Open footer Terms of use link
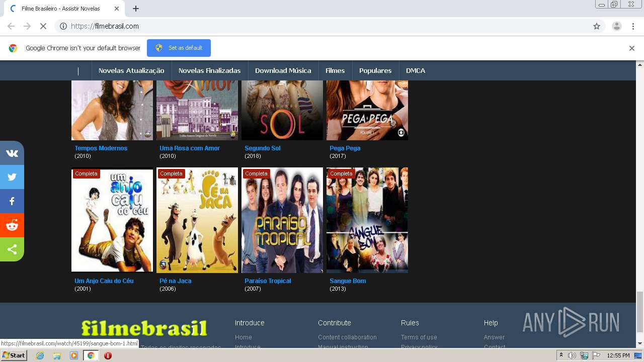Image resolution: width=644 pixels, height=362 pixels. [419, 337]
